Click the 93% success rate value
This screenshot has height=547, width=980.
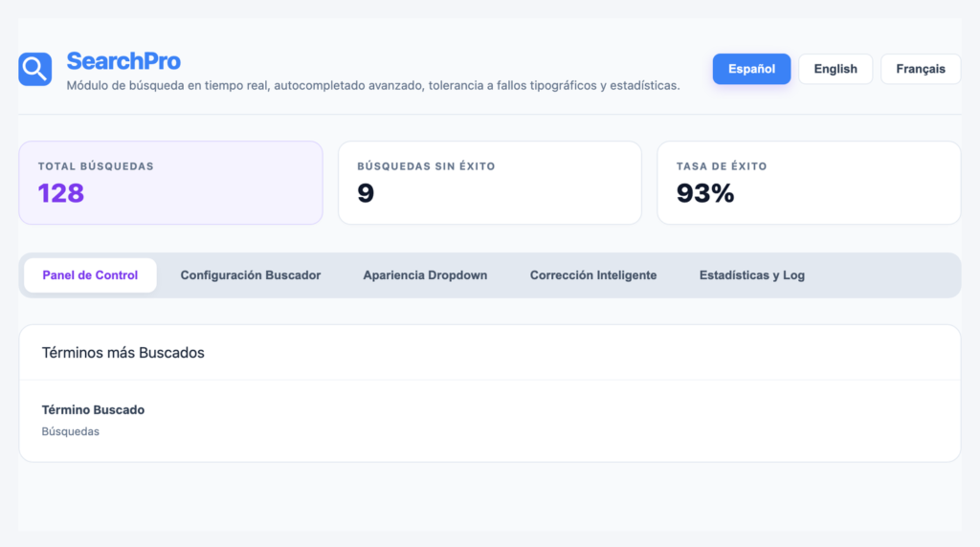click(x=705, y=193)
